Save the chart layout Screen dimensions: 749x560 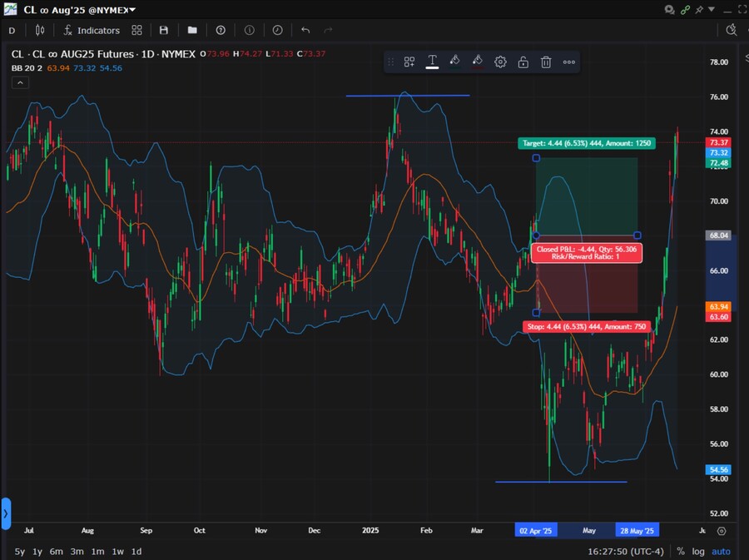[x=164, y=31]
